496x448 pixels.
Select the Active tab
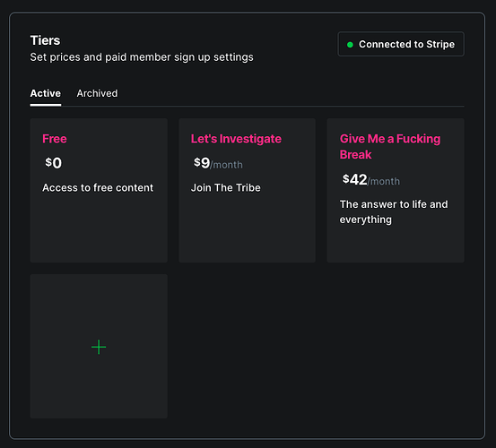tap(46, 93)
